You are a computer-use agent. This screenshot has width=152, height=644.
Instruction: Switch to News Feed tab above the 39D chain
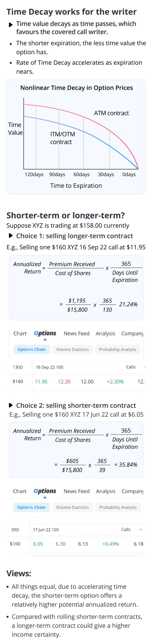pos(76,491)
